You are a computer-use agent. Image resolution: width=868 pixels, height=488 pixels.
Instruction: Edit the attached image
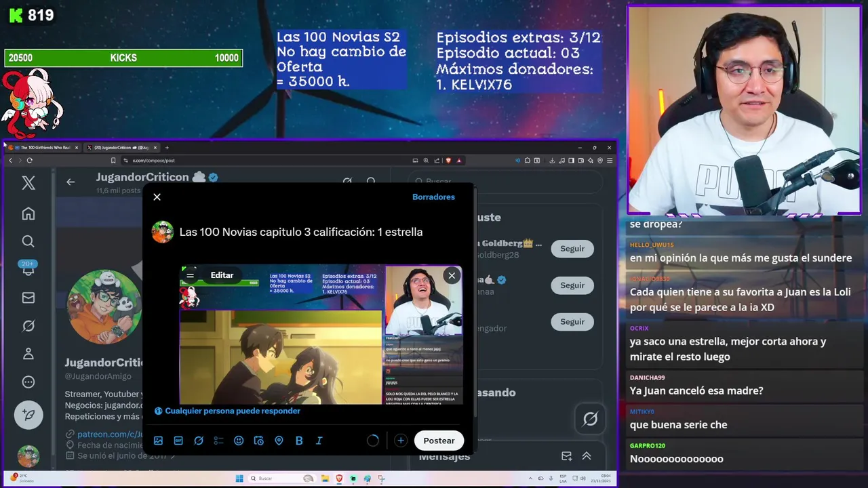pyautogui.click(x=222, y=275)
